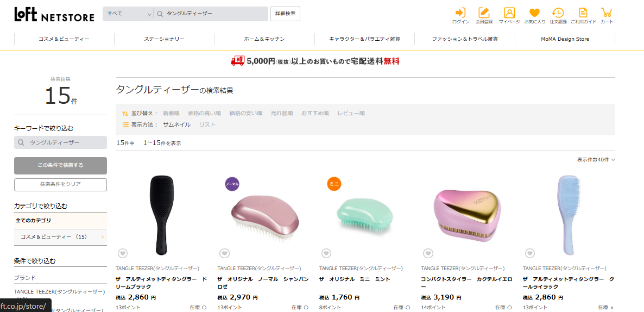Switch display to サムネイル view
This screenshot has width=644, height=312.
176,124
